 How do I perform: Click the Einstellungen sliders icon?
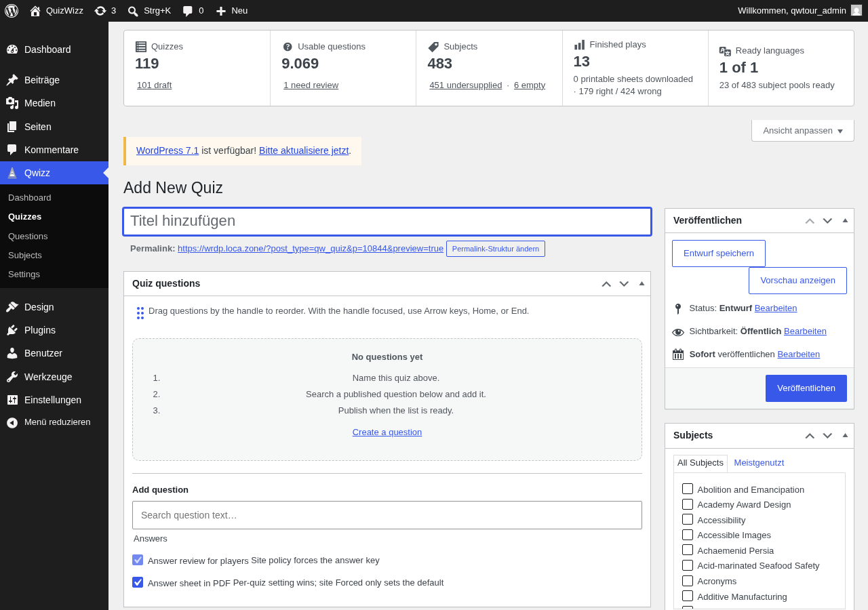(x=12, y=400)
